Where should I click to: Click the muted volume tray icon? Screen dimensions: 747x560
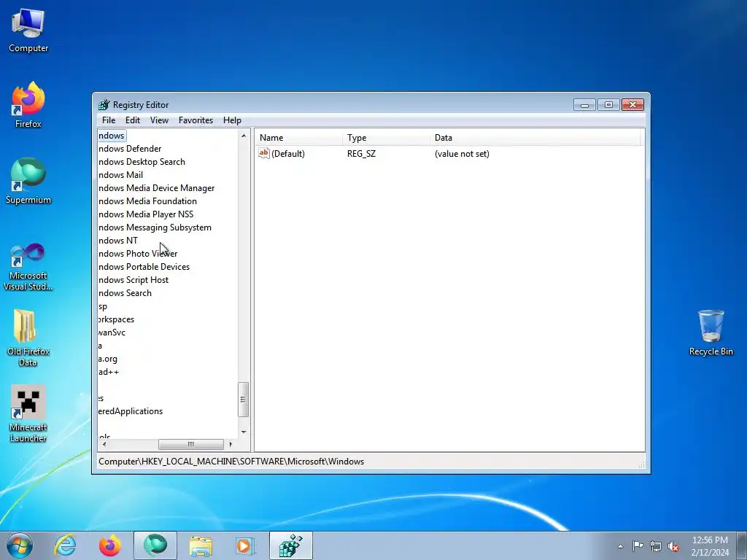point(673,546)
